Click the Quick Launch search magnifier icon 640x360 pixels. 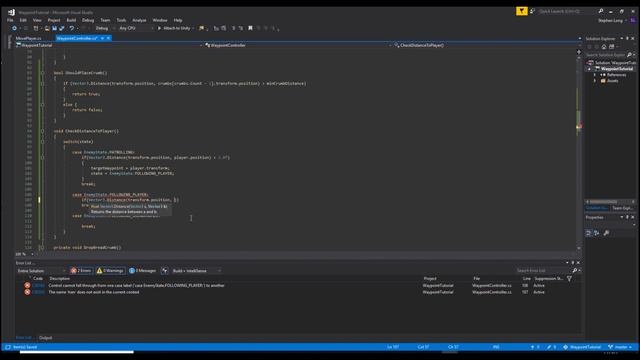tap(601, 11)
